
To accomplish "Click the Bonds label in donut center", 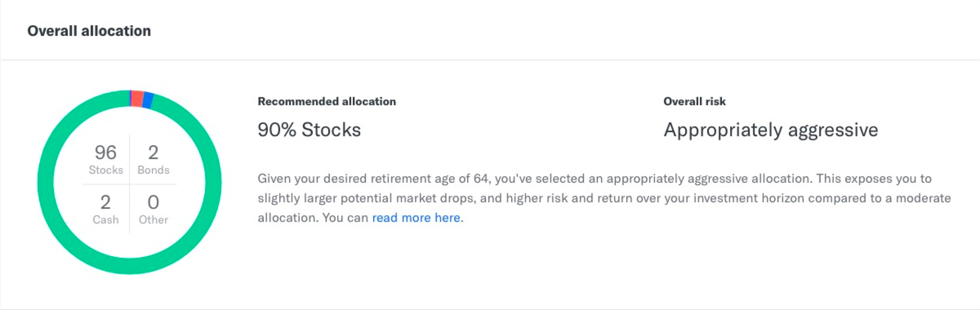I will coord(154,170).
